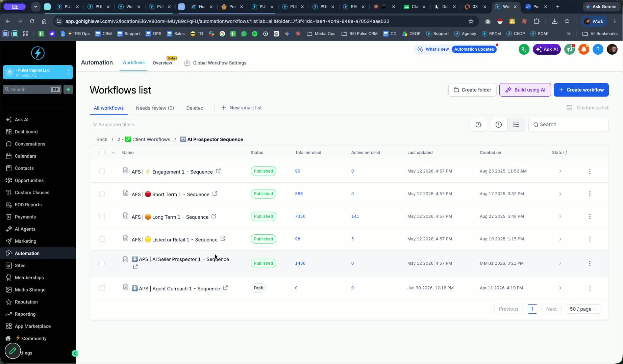Open external link for Long Term 1 Sequence
Image resolution: width=623 pixels, height=364 pixels.
point(214,216)
